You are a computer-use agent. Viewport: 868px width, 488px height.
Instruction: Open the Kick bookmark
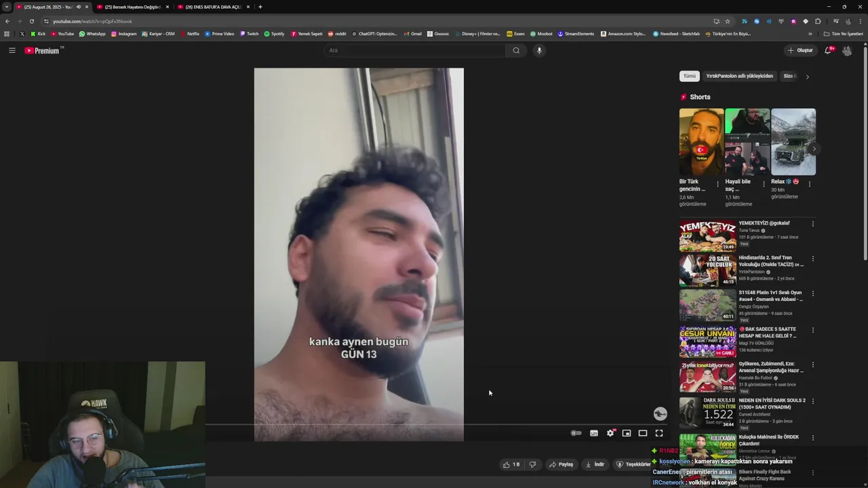click(x=38, y=33)
